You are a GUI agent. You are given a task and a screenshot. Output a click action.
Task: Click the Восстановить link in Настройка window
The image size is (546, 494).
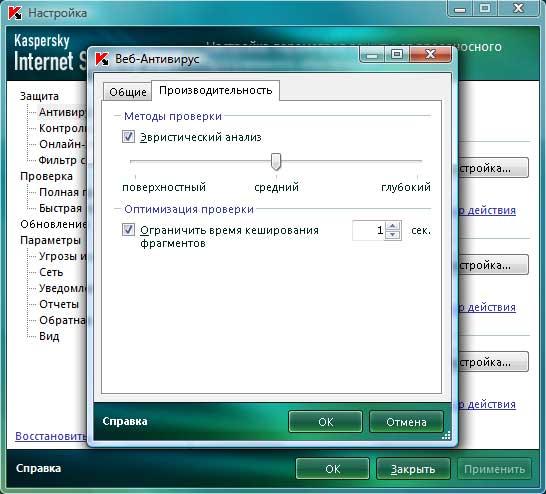(x=51, y=436)
